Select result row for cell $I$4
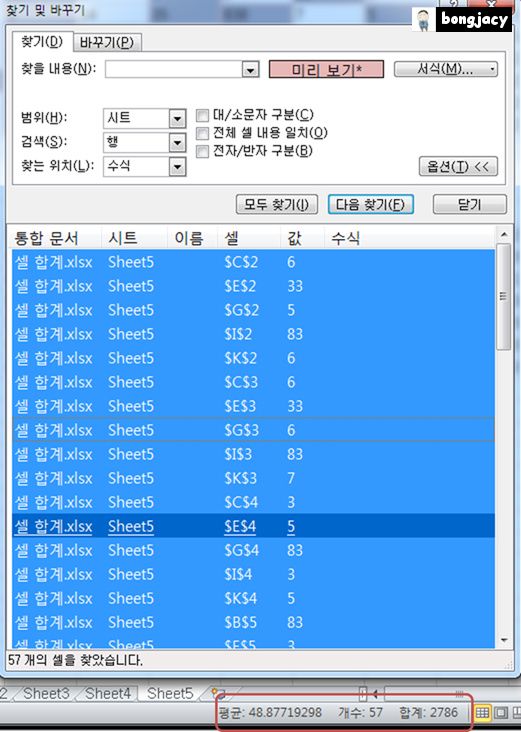The image size is (521, 732). coord(253,574)
